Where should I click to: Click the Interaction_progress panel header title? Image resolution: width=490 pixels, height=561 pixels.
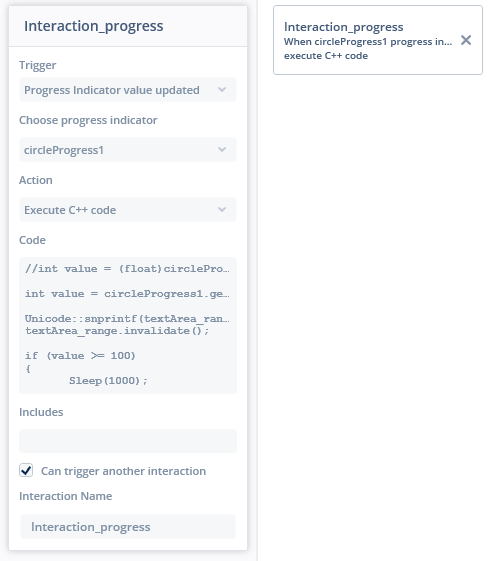(94, 26)
